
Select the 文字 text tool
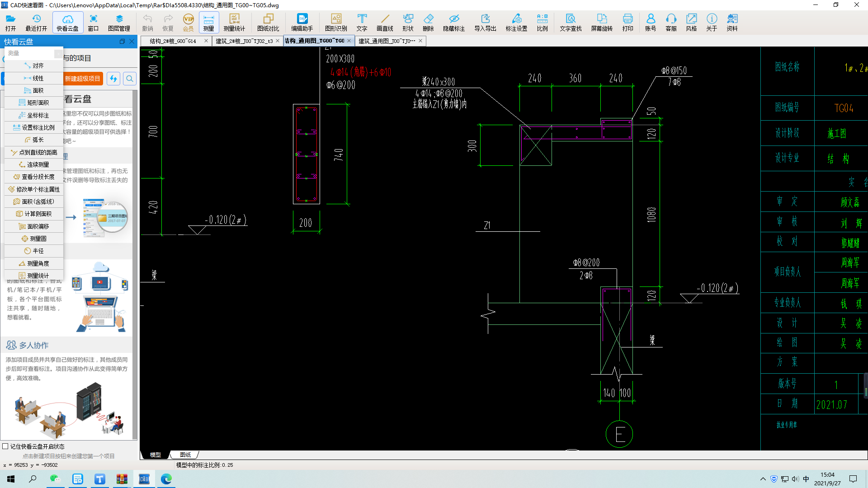click(362, 22)
